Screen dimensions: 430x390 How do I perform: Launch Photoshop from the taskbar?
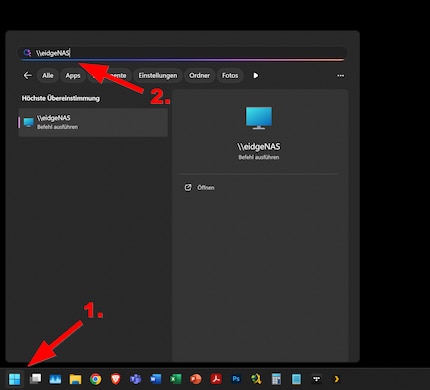[236, 379]
